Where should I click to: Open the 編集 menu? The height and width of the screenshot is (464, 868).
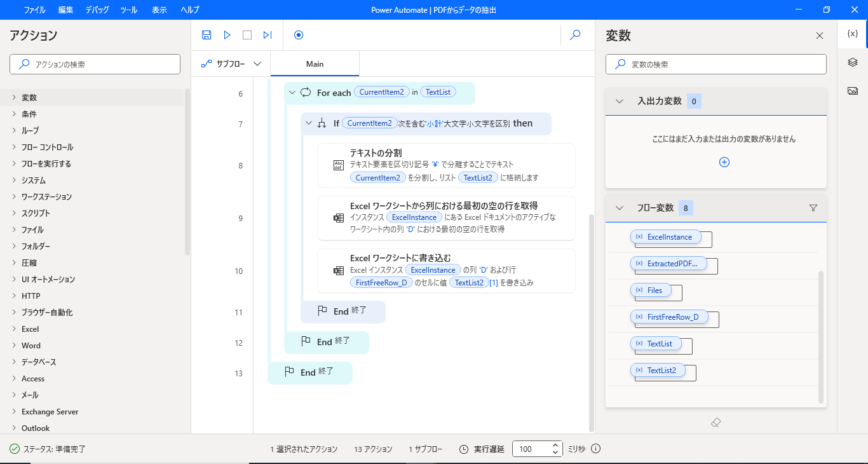65,10
